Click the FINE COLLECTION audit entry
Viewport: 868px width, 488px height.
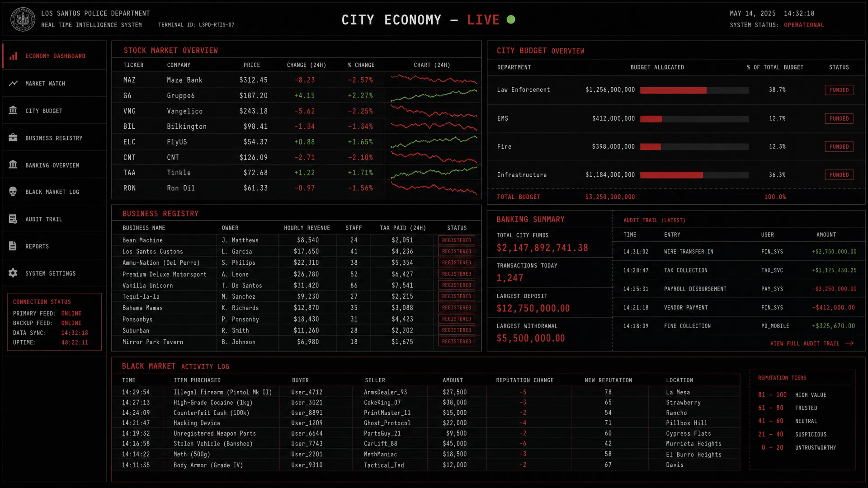click(739, 326)
